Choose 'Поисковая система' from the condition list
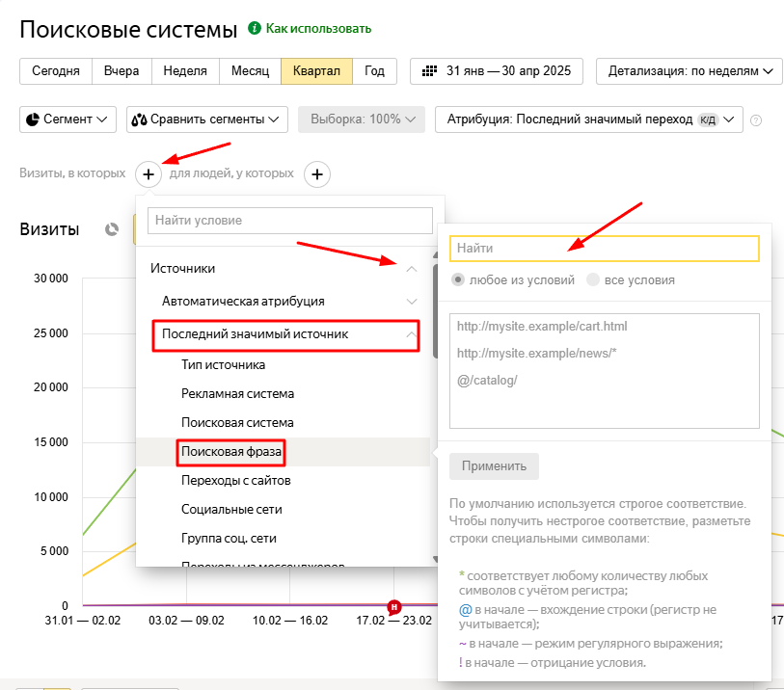The height and width of the screenshot is (690, 784). click(237, 423)
